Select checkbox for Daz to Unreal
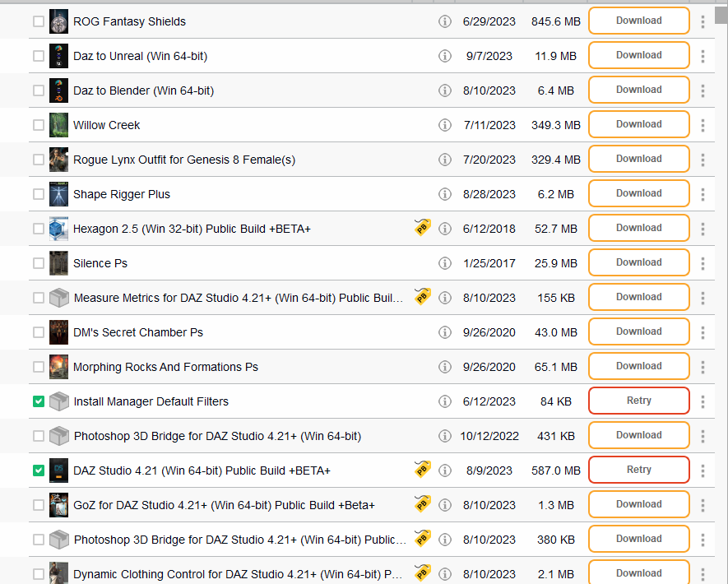728x584 pixels. click(x=39, y=56)
